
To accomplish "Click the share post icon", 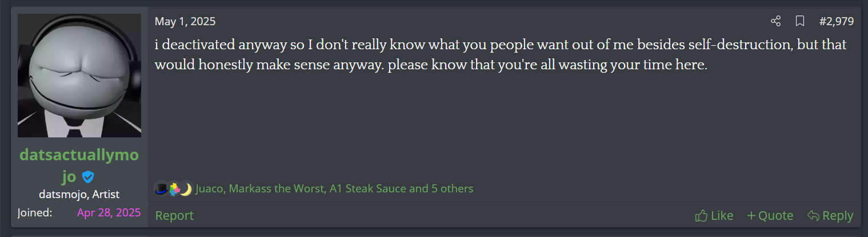I will coord(775,22).
